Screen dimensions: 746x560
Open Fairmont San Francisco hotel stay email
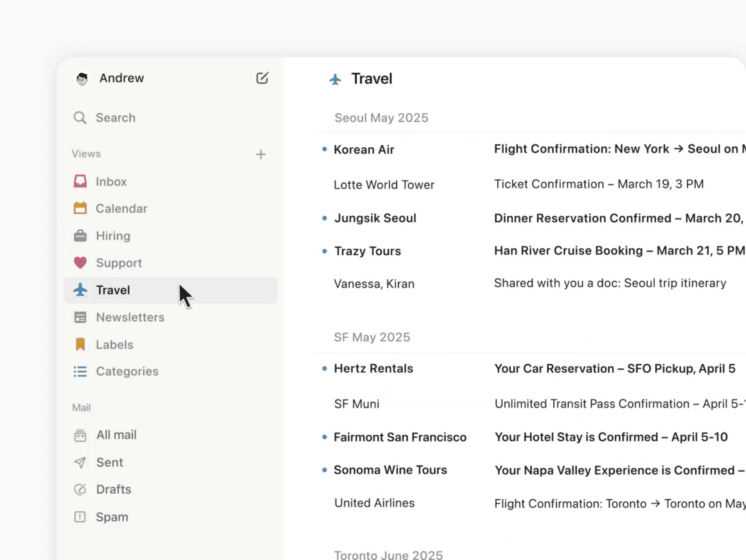click(x=530, y=437)
